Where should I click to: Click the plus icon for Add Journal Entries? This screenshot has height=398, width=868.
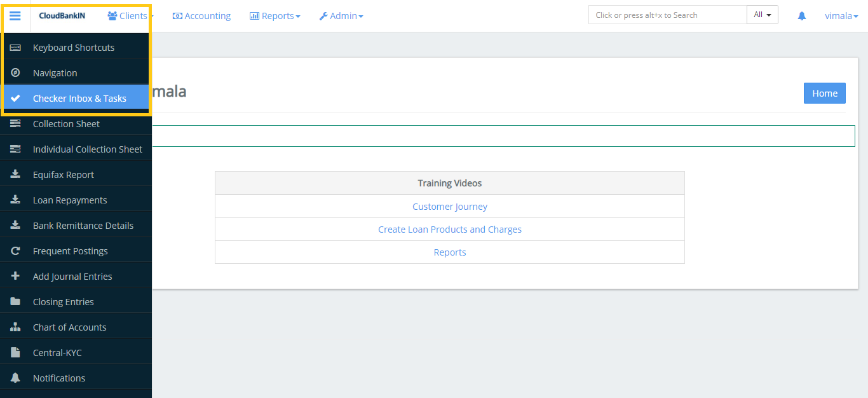tap(16, 275)
